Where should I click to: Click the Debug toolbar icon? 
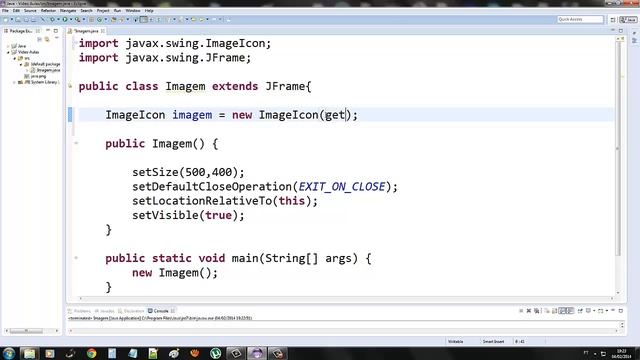point(52,19)
